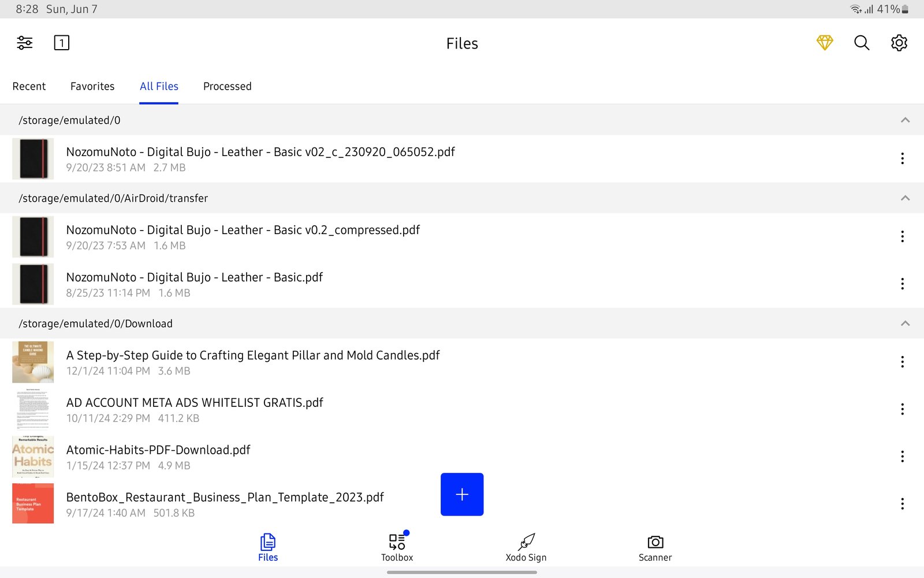The image size is (924, 578).
Task: Open A Step-by-Step Guide to Crafting candles PDF
Action: (x=253, y=355)
